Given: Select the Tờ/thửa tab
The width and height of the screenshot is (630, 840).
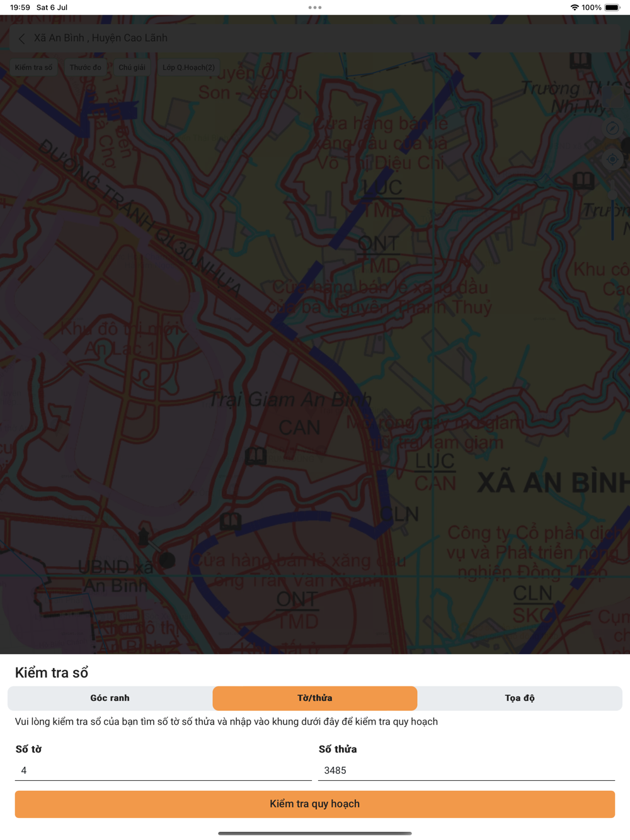Looking at the screenshot, I should 315,698.
